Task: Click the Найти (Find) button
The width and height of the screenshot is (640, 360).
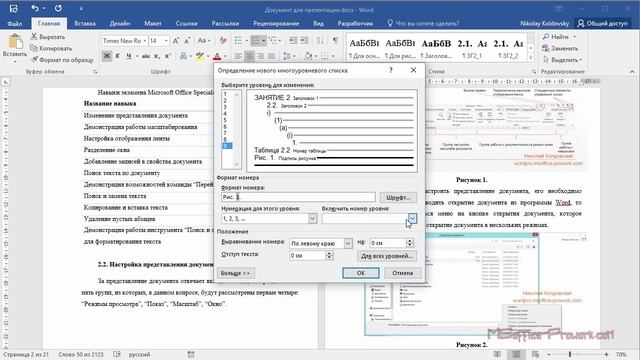Action: 559,37
